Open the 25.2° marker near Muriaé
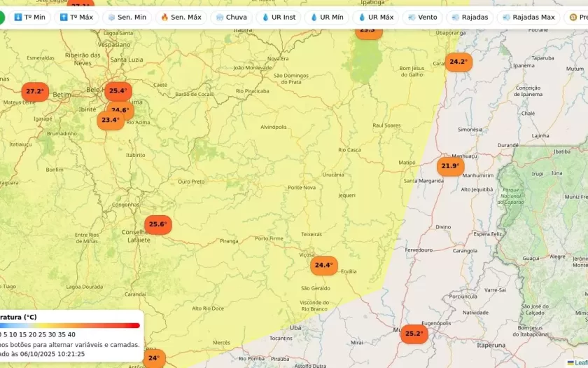588x368 pixels. click(x=414, y=334)
